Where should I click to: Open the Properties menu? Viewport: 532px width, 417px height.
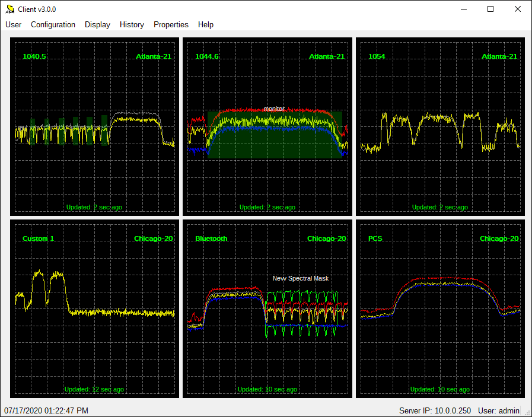click(x=171, y=25)
